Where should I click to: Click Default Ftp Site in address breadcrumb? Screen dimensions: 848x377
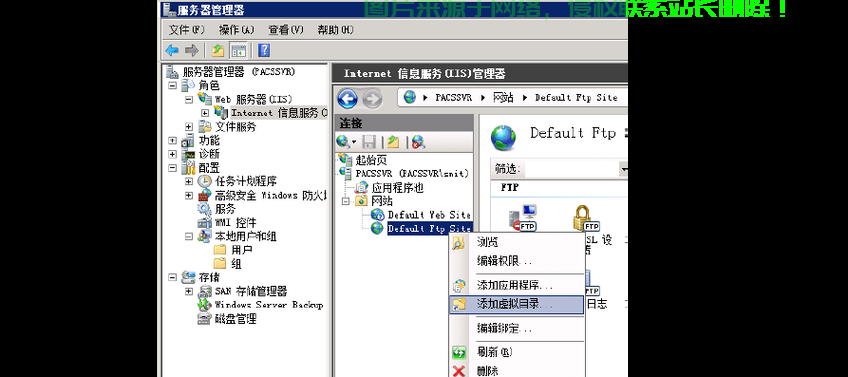click(x=576, y=98)
